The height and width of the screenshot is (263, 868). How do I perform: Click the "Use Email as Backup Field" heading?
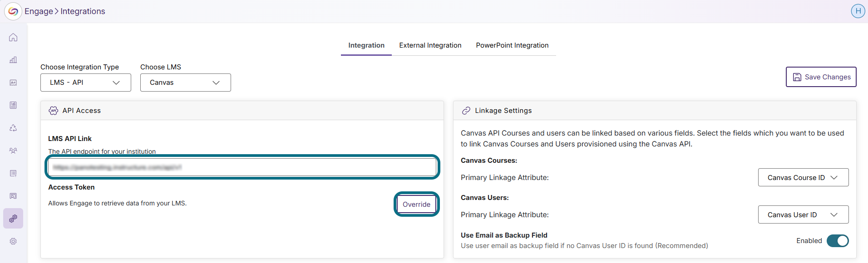coord(504,235)
